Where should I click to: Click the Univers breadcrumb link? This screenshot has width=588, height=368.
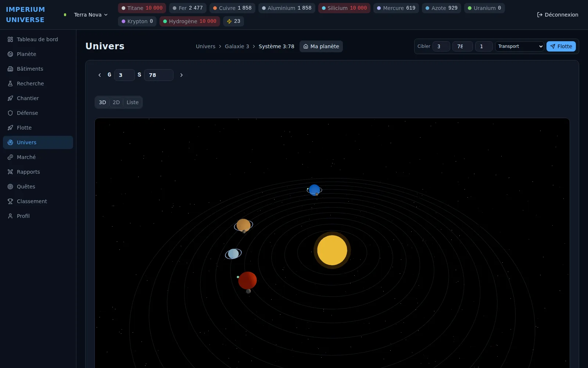[x=205, y=46]
